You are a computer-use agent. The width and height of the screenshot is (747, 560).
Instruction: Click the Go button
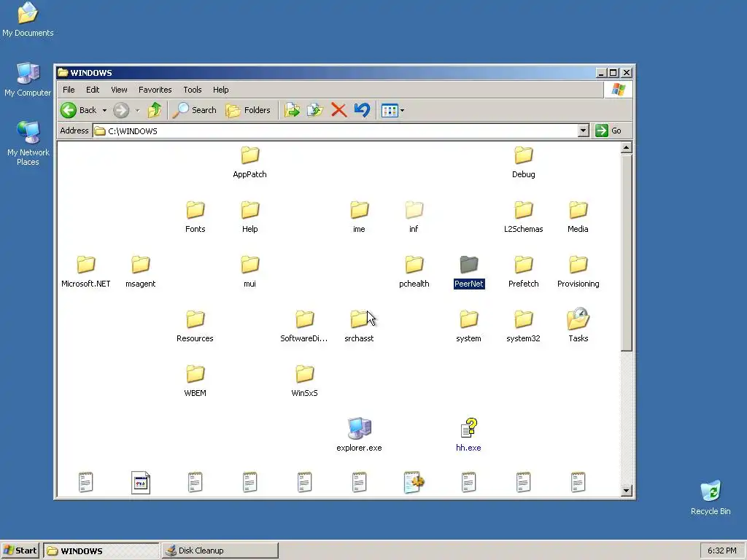point(608,131)
